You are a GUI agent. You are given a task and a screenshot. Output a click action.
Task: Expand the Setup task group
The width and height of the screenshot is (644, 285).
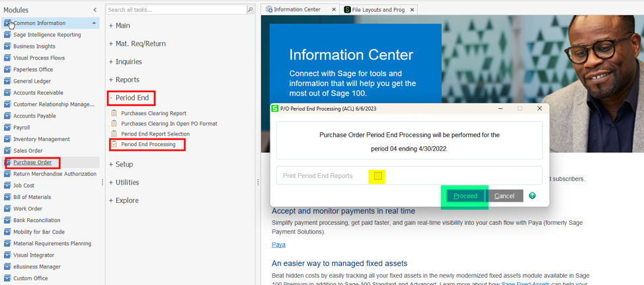121,164
